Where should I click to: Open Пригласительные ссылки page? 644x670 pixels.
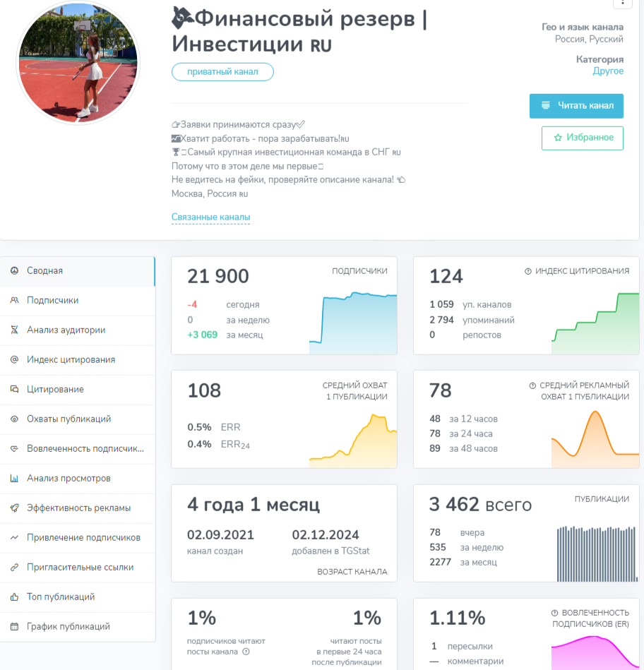pyautogui.click(x=78, y=567)
